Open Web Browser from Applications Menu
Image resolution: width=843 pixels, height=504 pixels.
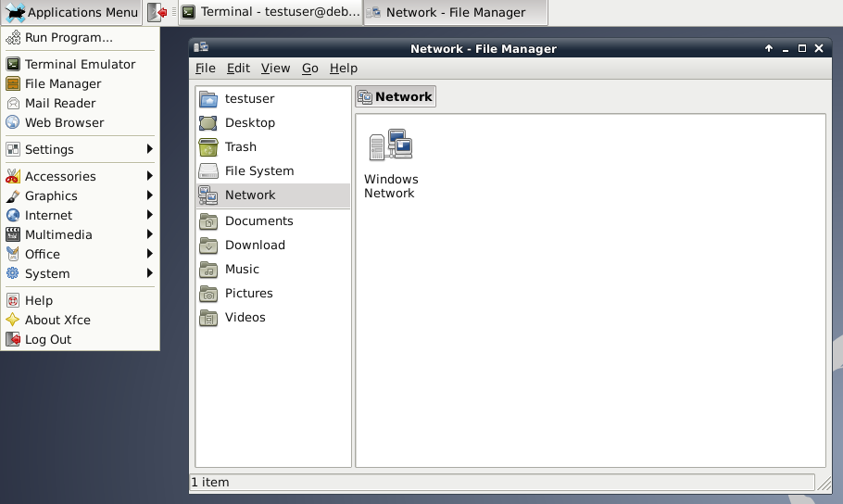point(64,122)
